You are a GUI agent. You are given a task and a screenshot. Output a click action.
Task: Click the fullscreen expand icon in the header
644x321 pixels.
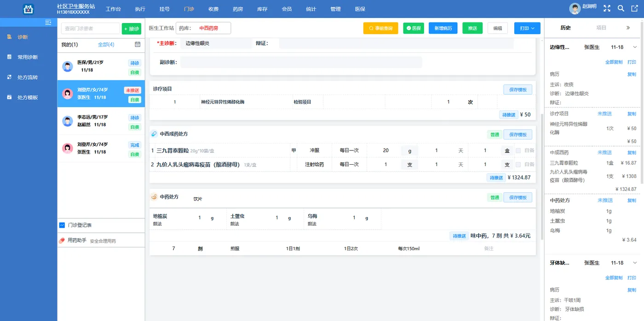(x=608, y=8)
